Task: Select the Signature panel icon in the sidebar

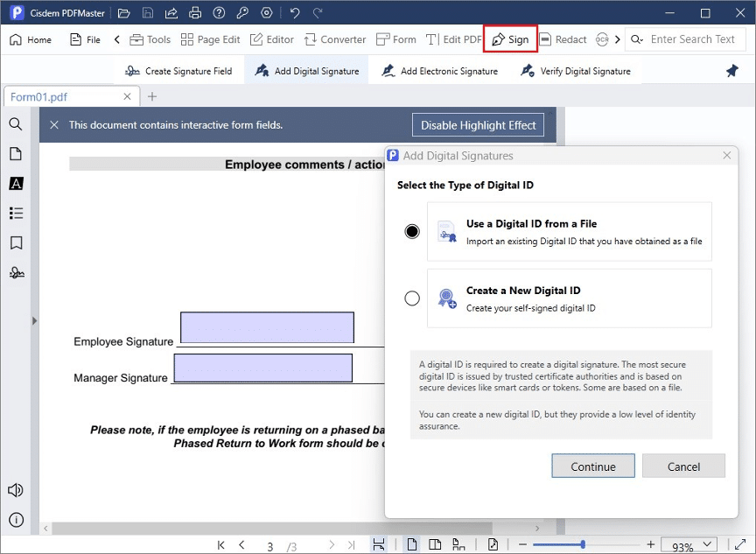Action: [x=15, y=272]
